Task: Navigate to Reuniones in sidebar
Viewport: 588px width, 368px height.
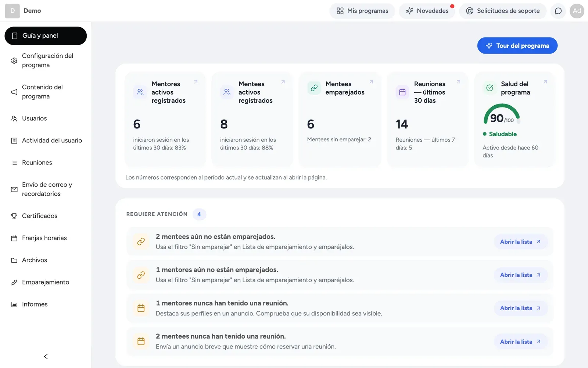Action: [x=46, y=163]
